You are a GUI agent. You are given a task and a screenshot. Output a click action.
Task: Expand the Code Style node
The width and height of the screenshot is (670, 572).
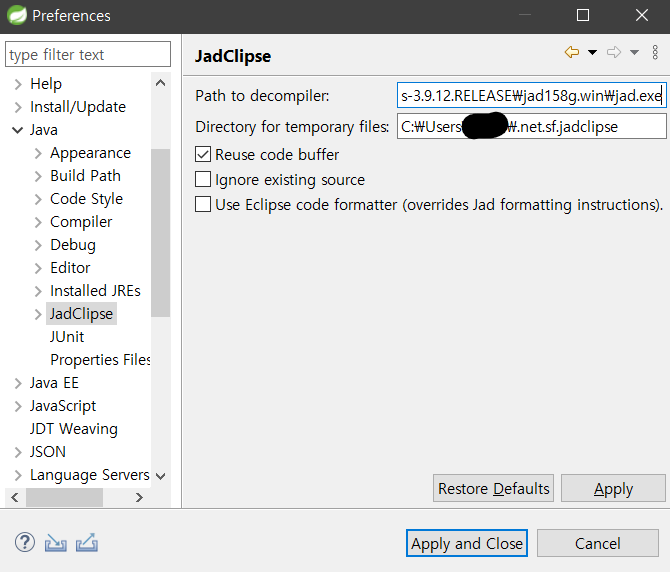pyautogui.click(x=38, y=199)
